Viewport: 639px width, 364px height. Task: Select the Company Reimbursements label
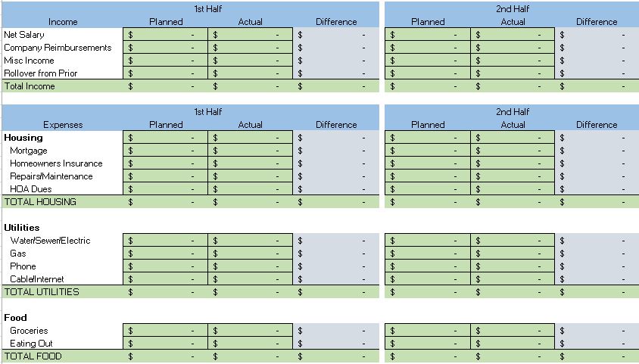[x=58, y=48]
